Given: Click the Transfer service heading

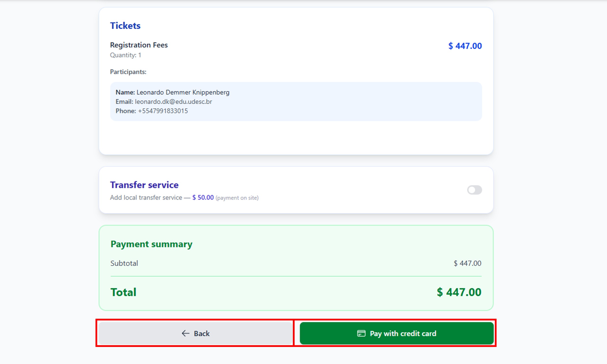Looking at the screenshot, I should [144, 185].
